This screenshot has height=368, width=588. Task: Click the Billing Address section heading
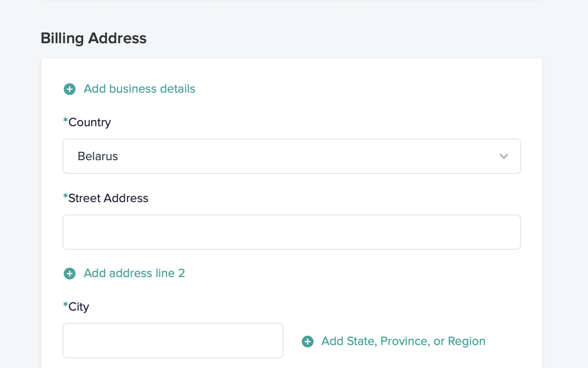[x=93, y=38]
